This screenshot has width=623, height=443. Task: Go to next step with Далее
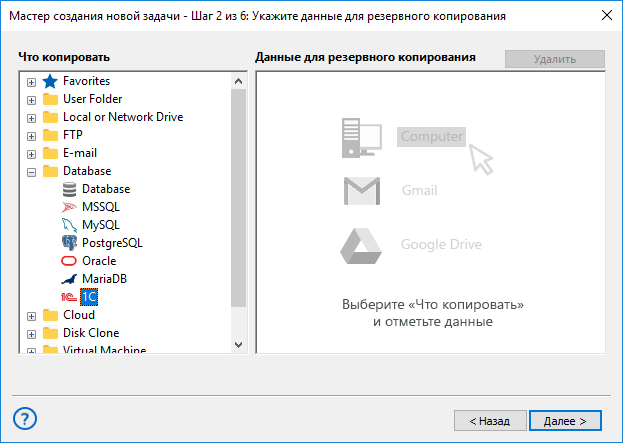coord(565,421)
